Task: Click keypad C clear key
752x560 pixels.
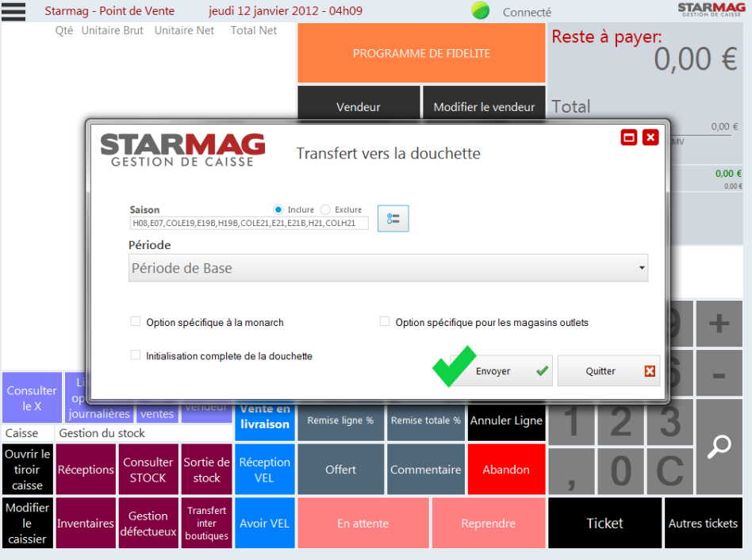Action: pos(670,471)
